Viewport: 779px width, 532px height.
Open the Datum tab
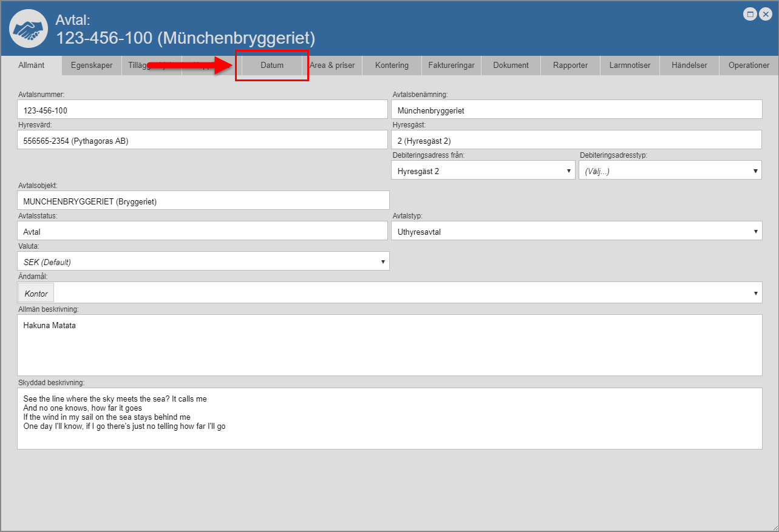[272, 66]
